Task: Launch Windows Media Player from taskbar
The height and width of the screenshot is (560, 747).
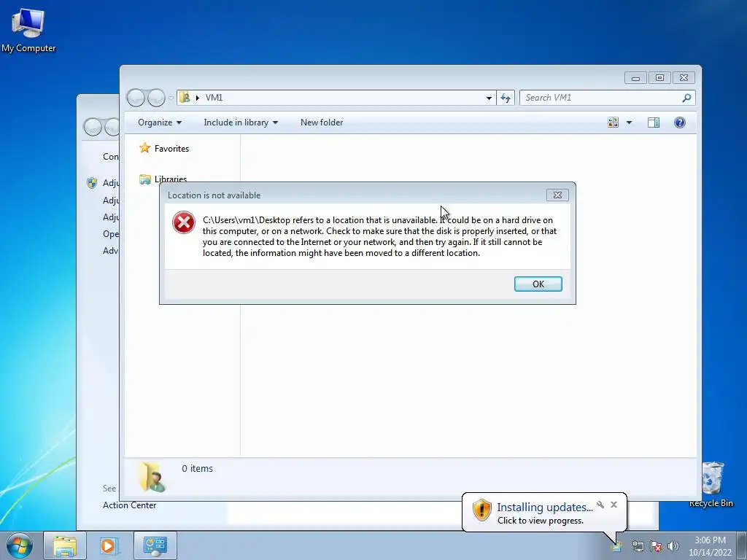Action: (109, 545)
